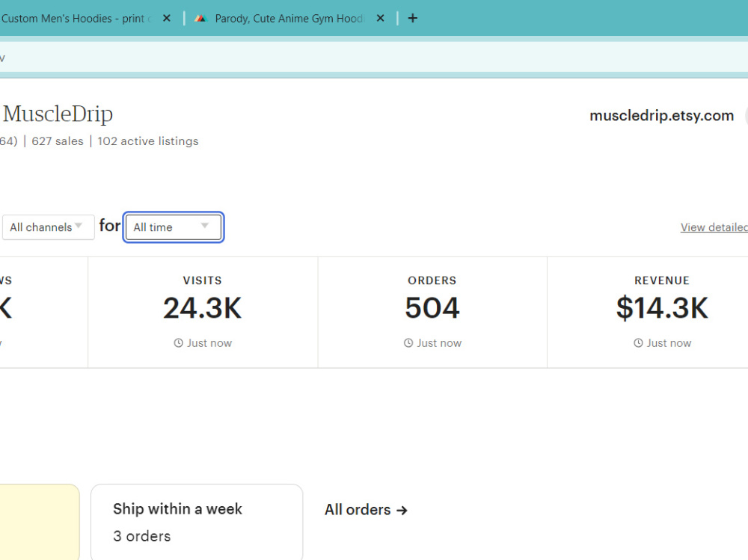Select the Orders 504 stat card
The image size is (748, 560).
(x=432, y=313)
